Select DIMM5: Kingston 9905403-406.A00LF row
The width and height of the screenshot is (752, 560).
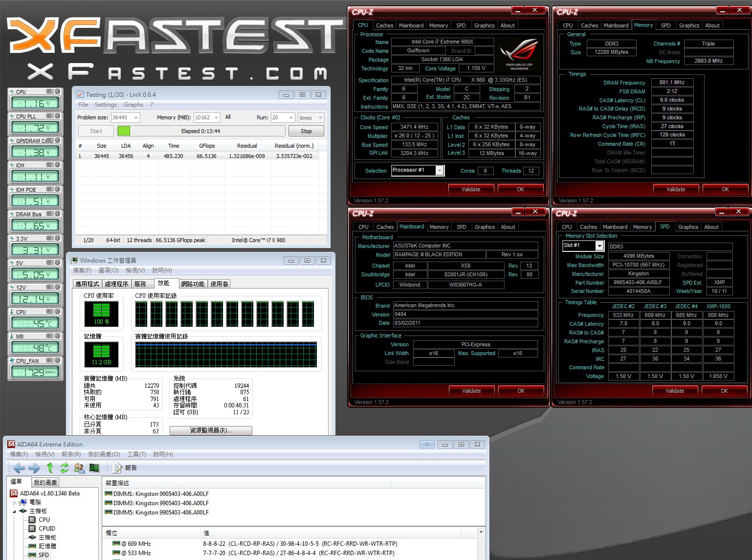point(156,512)
